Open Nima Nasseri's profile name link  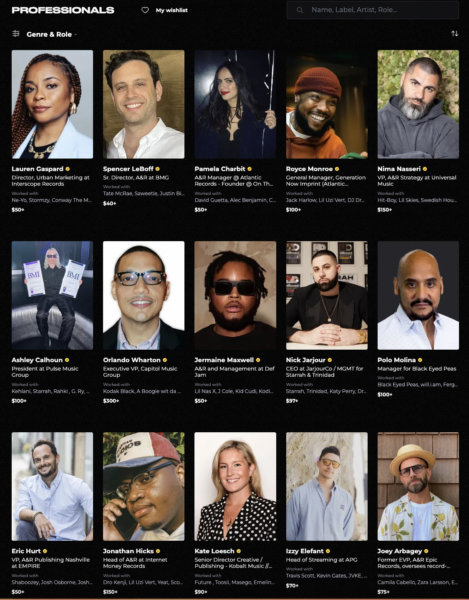(x=399, y=169)
